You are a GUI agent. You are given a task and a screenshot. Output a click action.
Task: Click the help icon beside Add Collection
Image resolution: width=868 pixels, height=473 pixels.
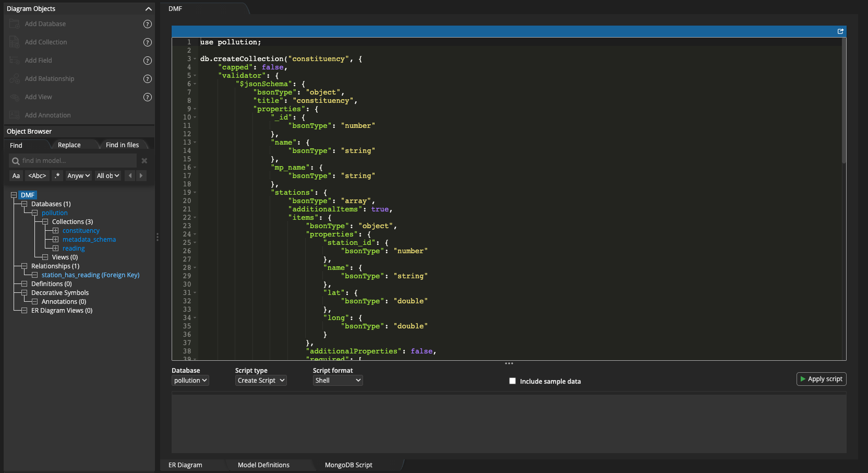148,42
